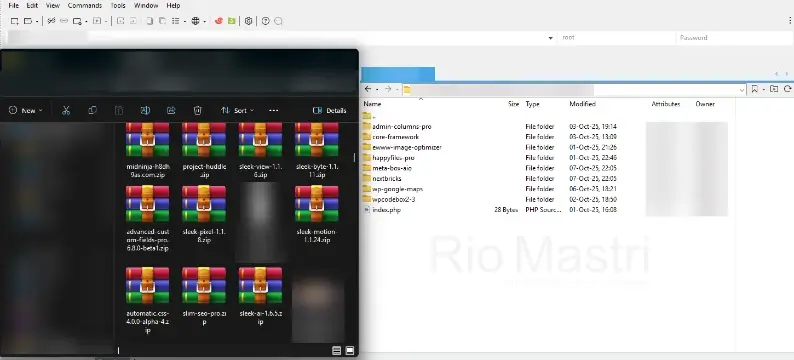Select the meta-box-aio folder

(x=387, y=168)
